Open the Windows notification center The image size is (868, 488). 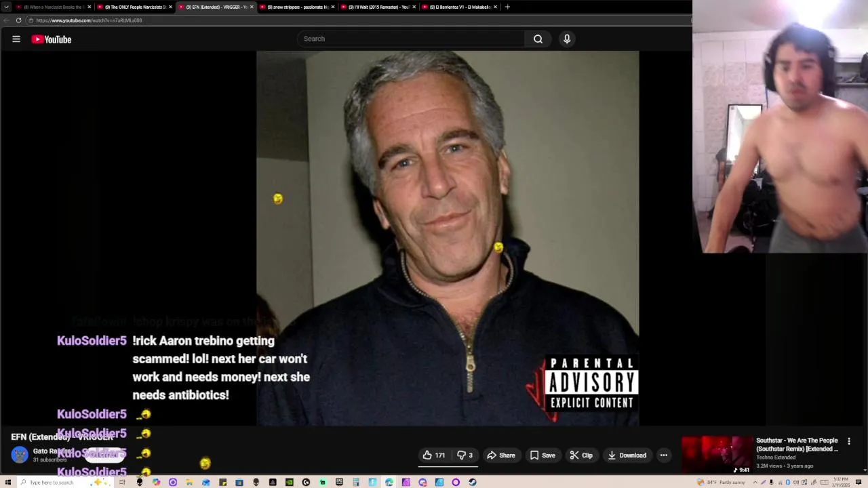[x=859, y=482]
